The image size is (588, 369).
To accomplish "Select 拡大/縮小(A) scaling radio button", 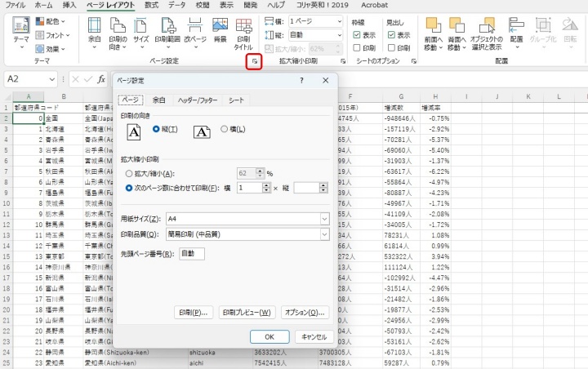I will (129, 174).
